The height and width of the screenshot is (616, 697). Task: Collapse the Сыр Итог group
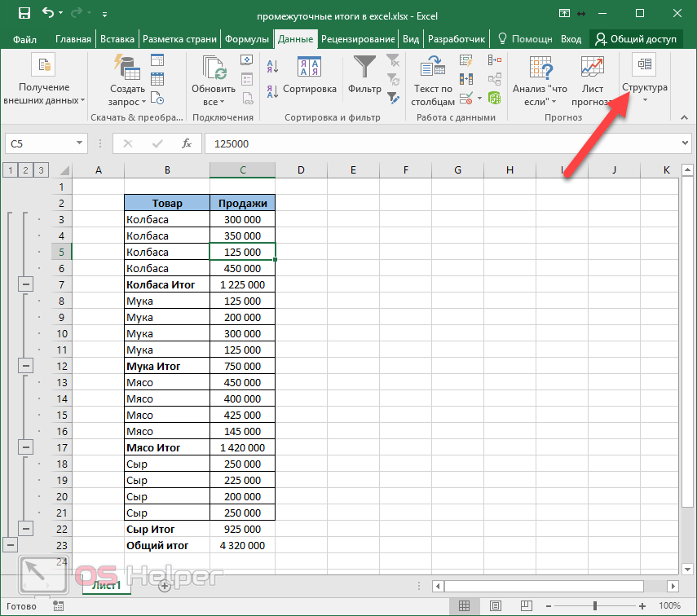coord(26,529)
